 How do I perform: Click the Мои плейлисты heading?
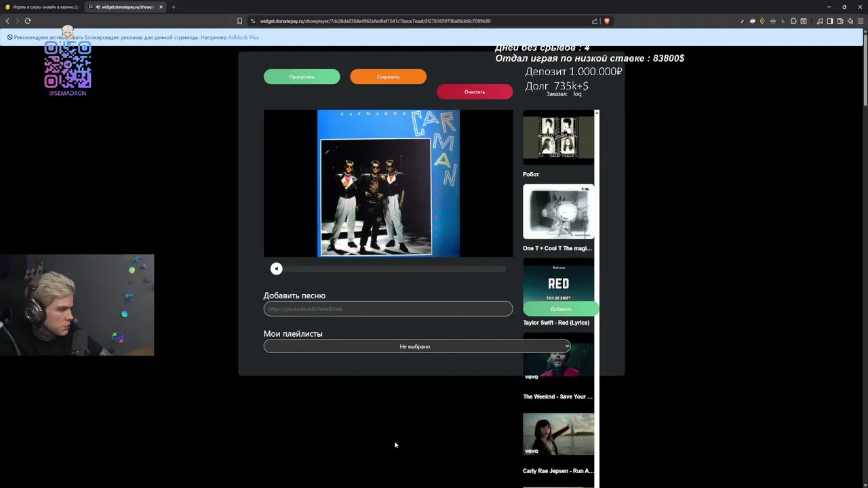[293, 333]
